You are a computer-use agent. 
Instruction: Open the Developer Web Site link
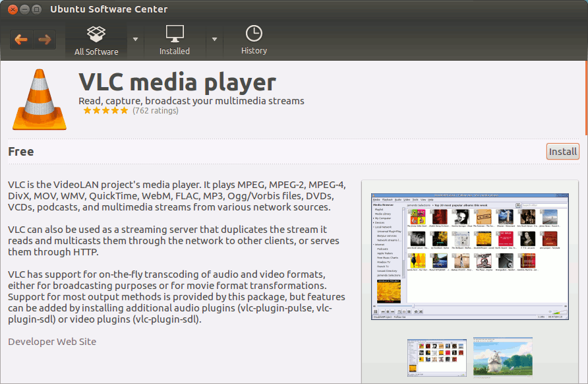click(x=52, y=342)
